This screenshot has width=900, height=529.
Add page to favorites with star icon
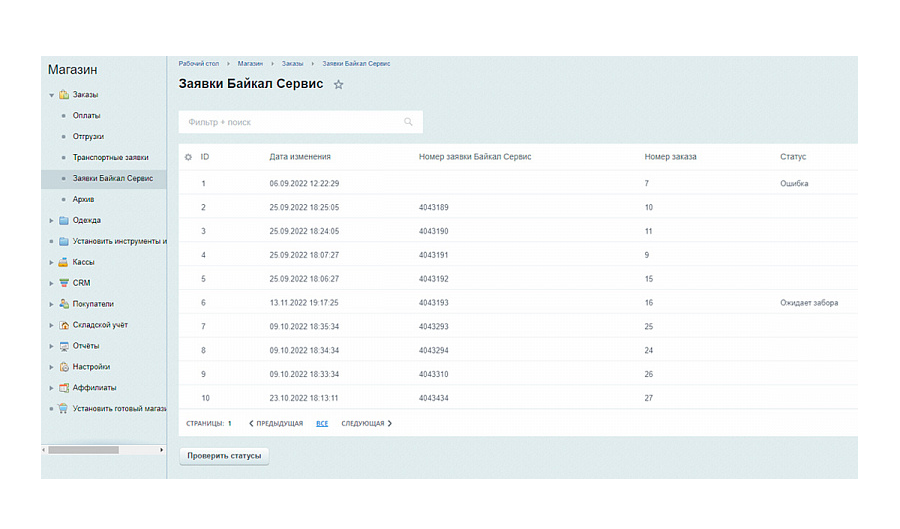(x=339, y=85)
